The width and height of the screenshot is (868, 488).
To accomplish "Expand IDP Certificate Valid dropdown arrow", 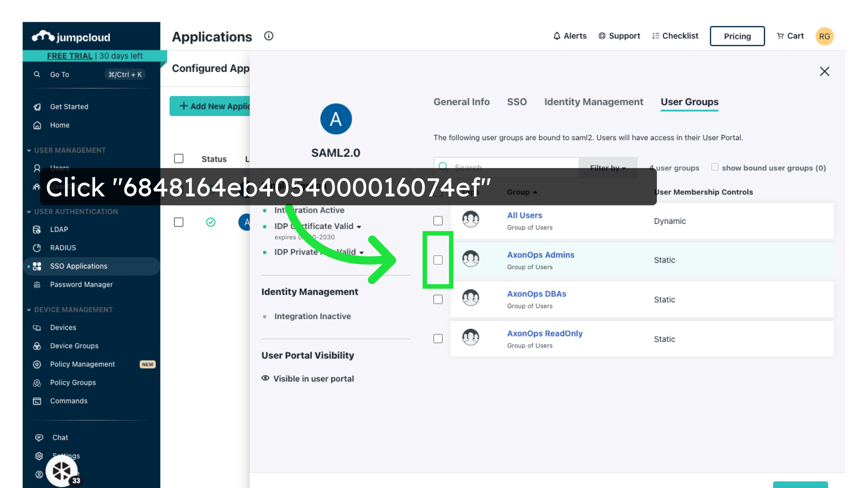I will click(x=359, y=227).
